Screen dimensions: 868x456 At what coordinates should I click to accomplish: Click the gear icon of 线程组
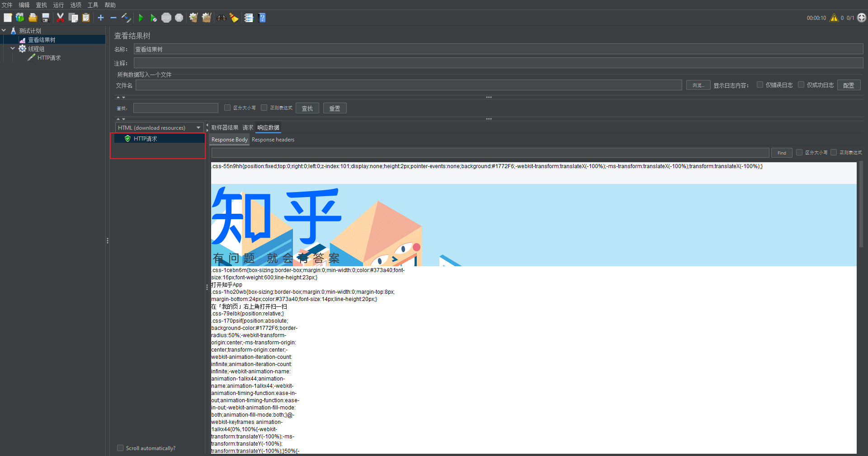22,48
